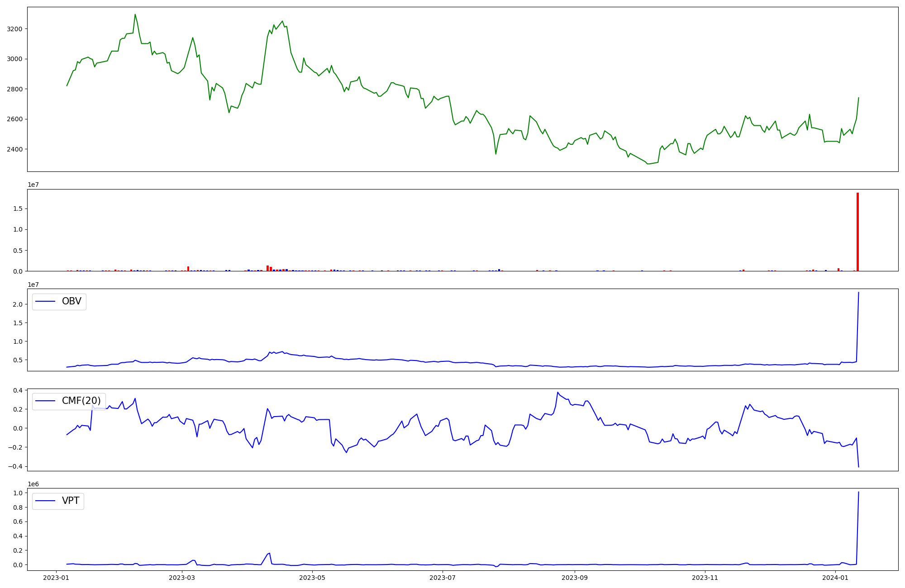Click the 2023-01 x-axis date label
Screen dimensions: 905x588
click(56, 578)
